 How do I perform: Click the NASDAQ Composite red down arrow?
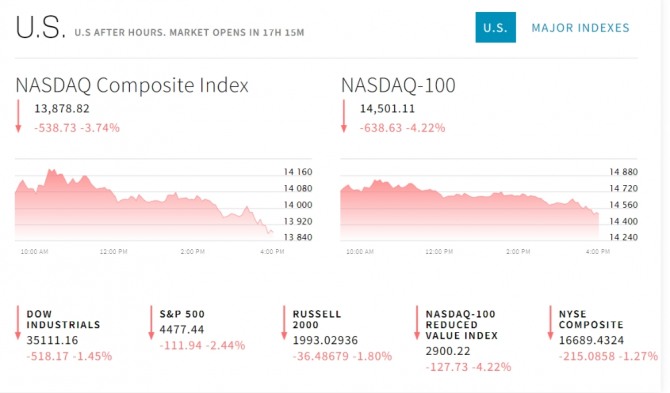pyautogui.click(x=18, y=116)
